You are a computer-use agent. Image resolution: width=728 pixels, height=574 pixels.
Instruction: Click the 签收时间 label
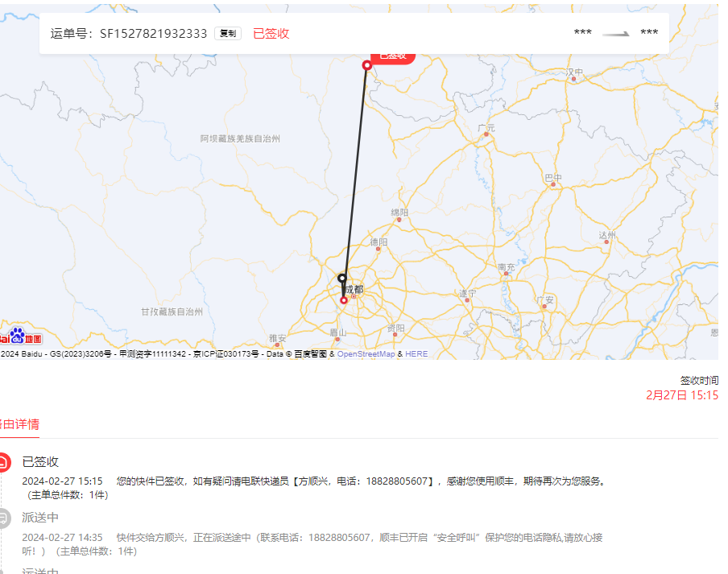point(699,381)
